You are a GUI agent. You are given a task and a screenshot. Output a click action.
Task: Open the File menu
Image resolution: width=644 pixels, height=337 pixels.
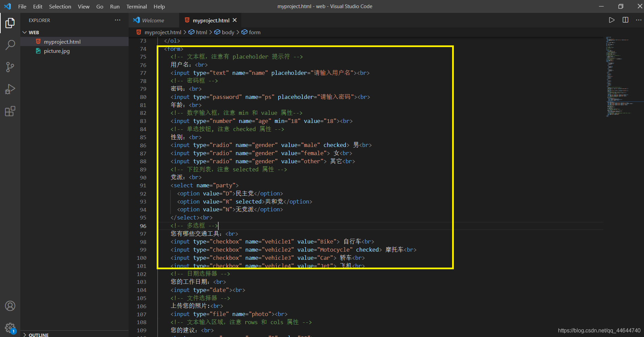(x=22, y=6)
